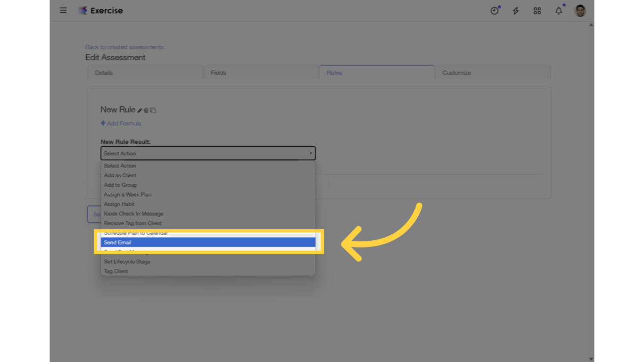Click the Add Formula link
Image resolution: width=644 pixels, height=362 pixels.
coord(121,123)
